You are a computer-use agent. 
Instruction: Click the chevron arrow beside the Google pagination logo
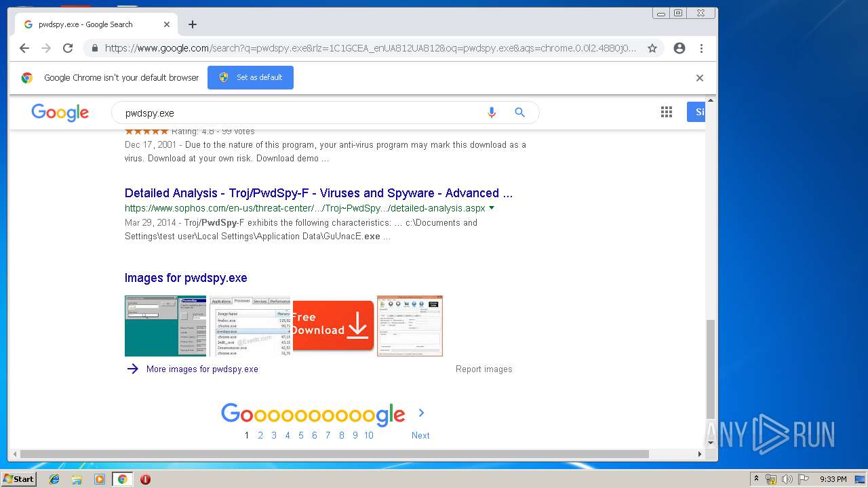(x=421, y=413)
